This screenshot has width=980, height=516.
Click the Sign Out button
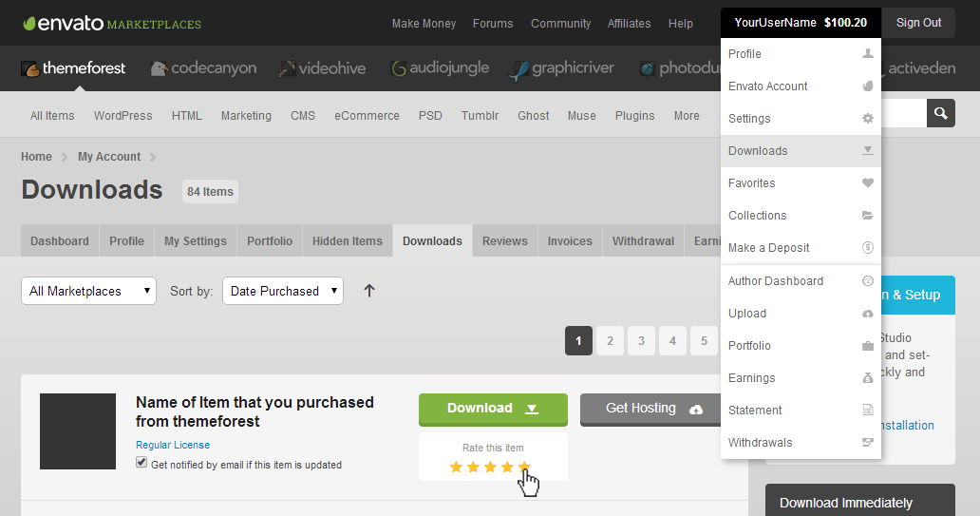(918, 23)
